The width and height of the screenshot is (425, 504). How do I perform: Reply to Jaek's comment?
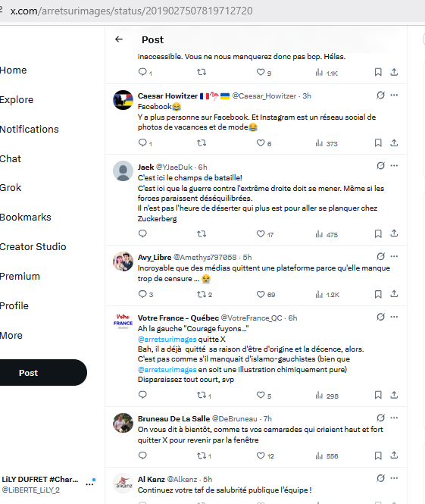tap(142, 233)
